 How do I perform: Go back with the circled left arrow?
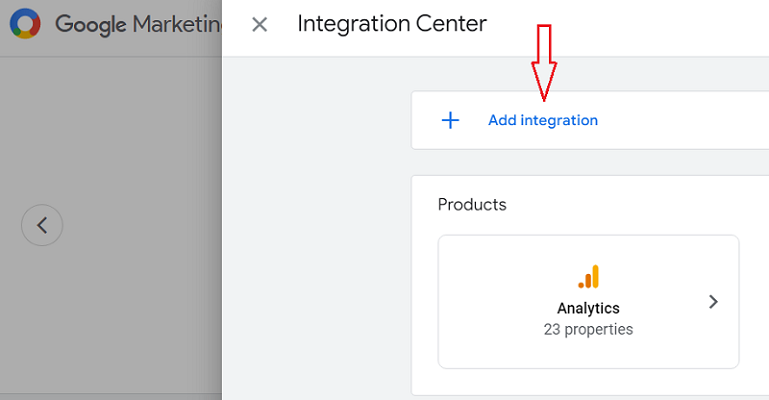(x=42, y=225)
